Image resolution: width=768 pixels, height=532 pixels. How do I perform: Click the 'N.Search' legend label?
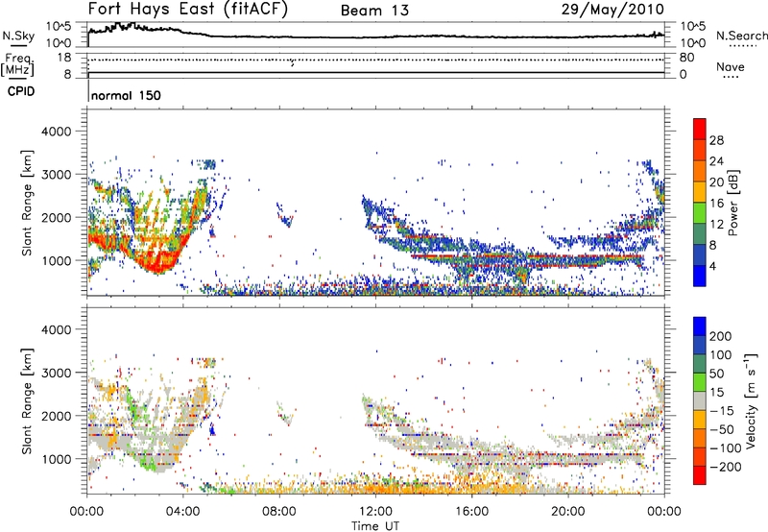(742, 36)
